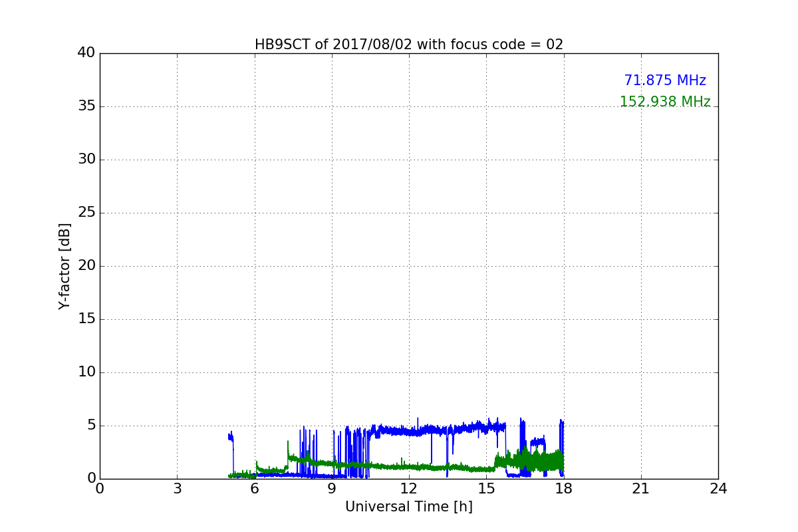Click y-axis tick label 20
The width and height of the screenshot is (798, 532).
coord(86,266)
